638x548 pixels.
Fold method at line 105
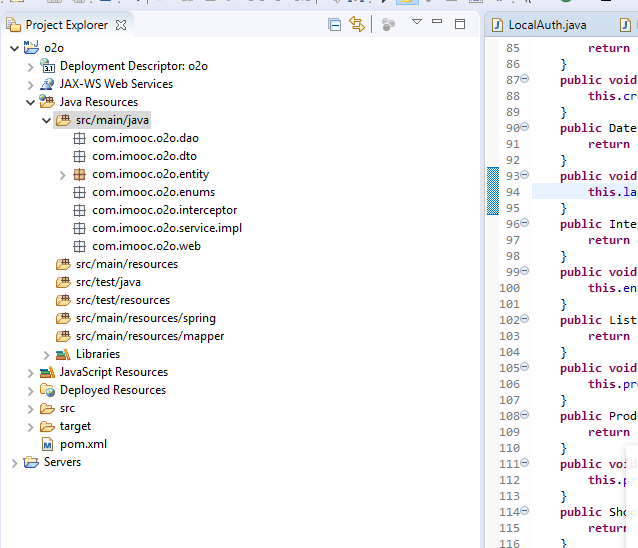pyautogui.click(x=525, y=367)
